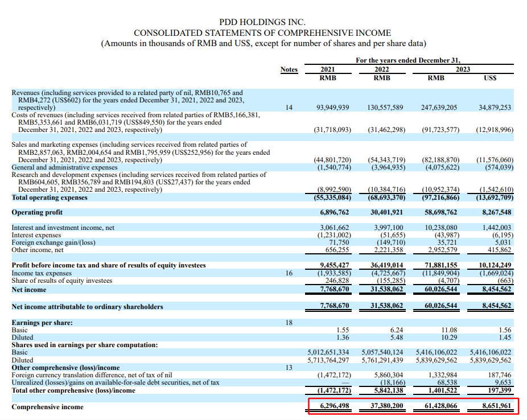Click "Share of results of equity investees" label
Viewport: 527px width, 420px height.
click(x=62, y=281)
